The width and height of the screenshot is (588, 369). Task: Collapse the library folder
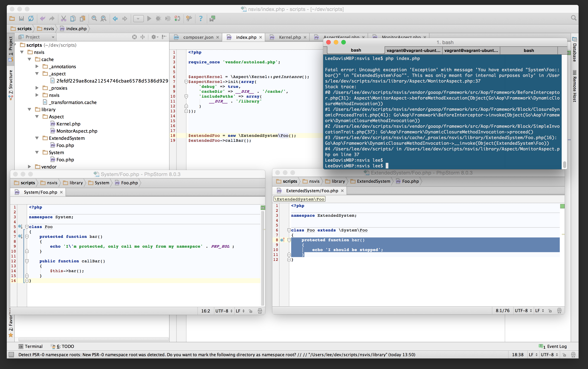pyautogui.click(x=30, y=109)
